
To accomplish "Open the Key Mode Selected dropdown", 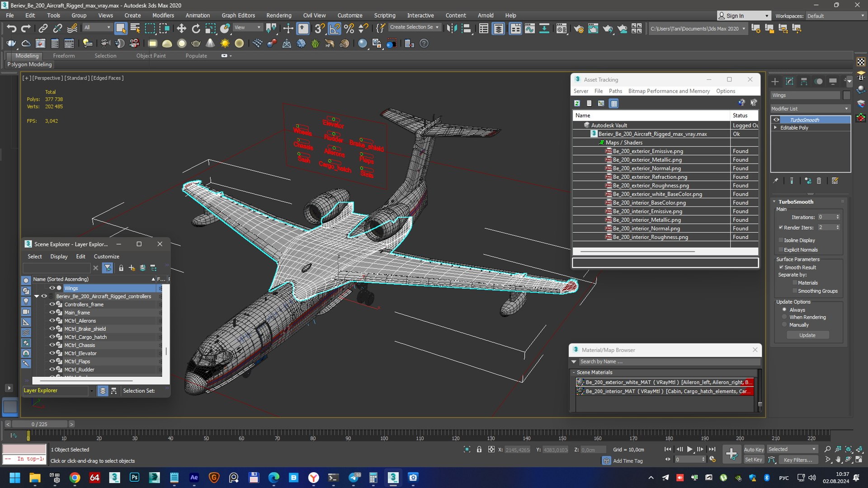I will (793, 449).
